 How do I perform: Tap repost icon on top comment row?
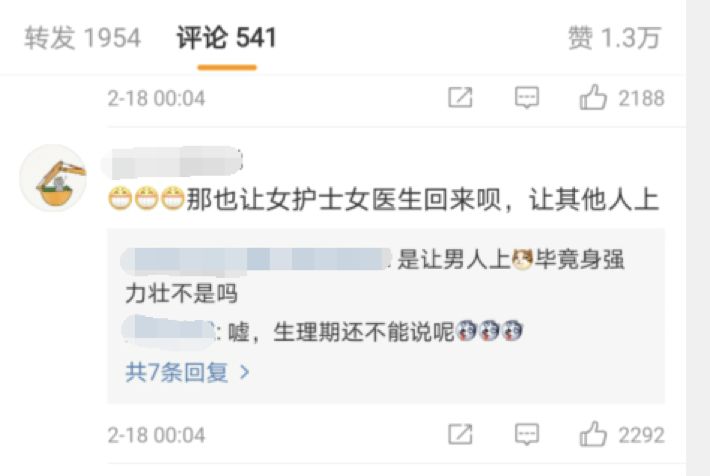pyautogui.click(x=460, y=97)
